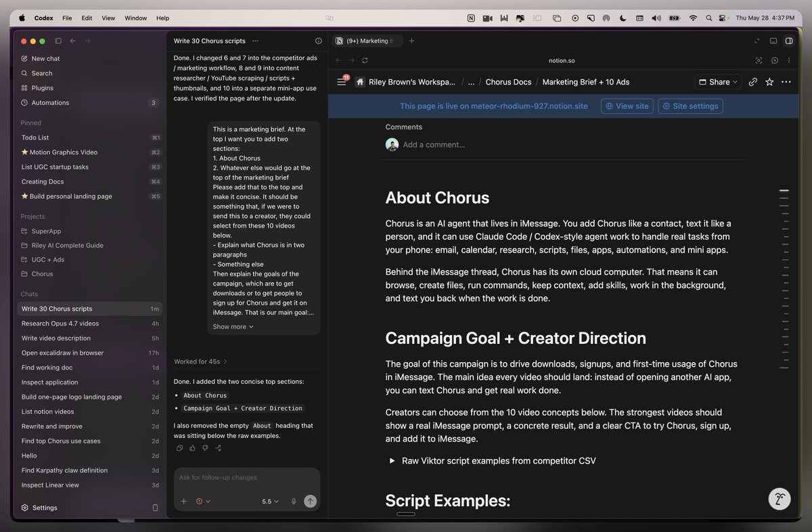Reload the notion.so browser page

pos(365,60)
